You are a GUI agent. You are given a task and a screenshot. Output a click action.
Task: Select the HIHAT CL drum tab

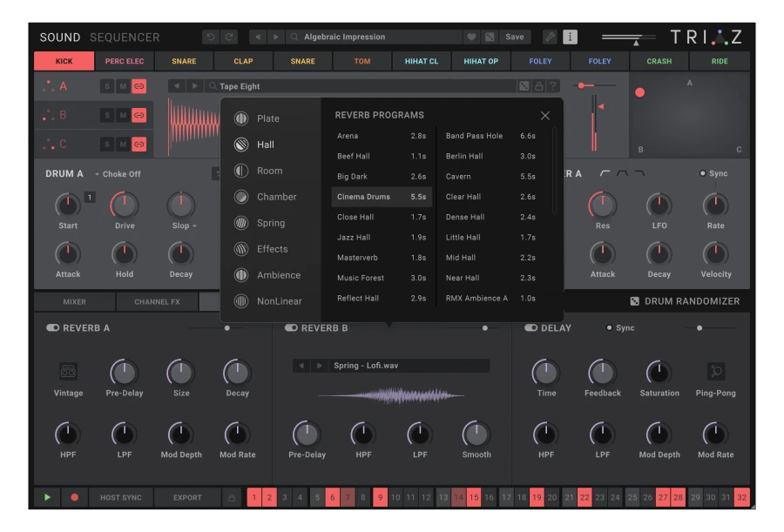[x=422, y=61]
